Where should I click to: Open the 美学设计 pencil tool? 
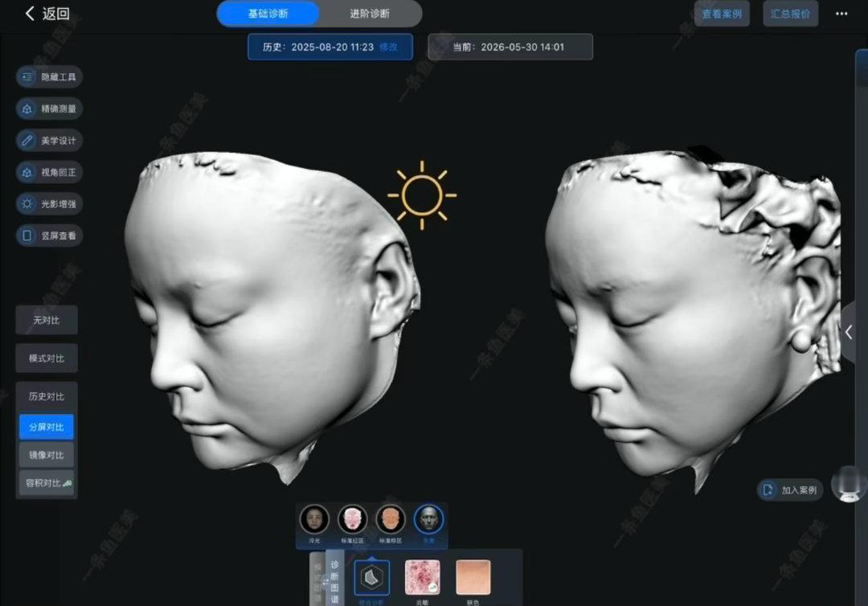click(49, 141)
